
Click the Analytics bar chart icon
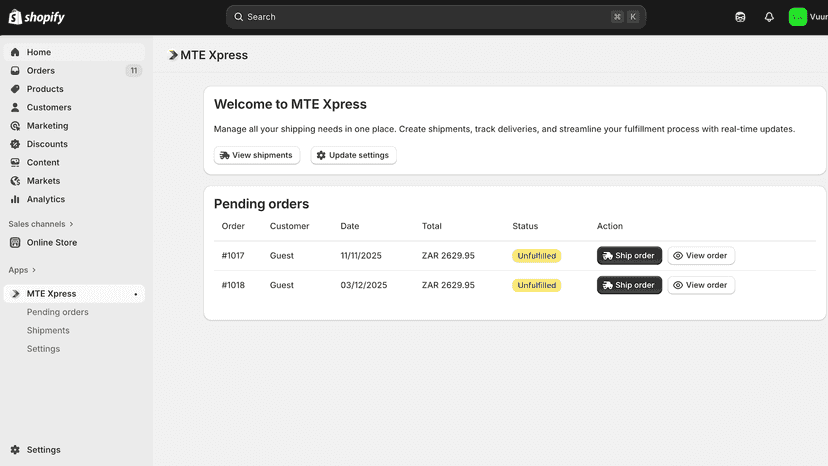point(15,199)
